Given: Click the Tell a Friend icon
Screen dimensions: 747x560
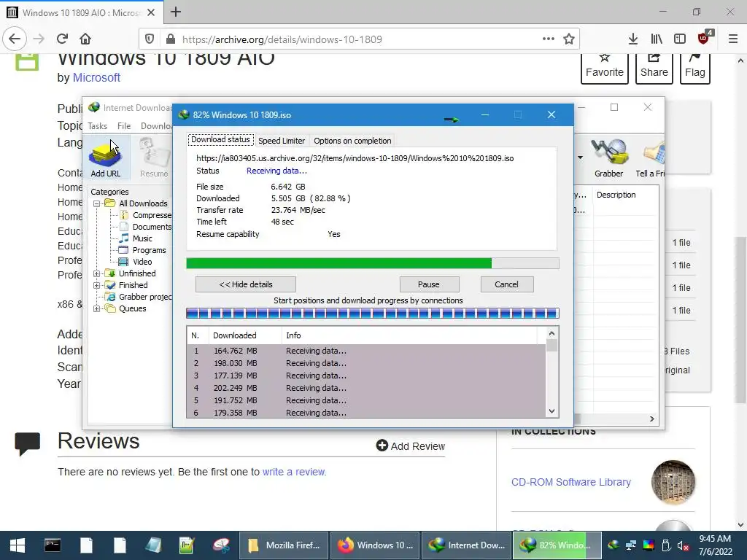Looking at the screenshot, I should pos(651,158).
